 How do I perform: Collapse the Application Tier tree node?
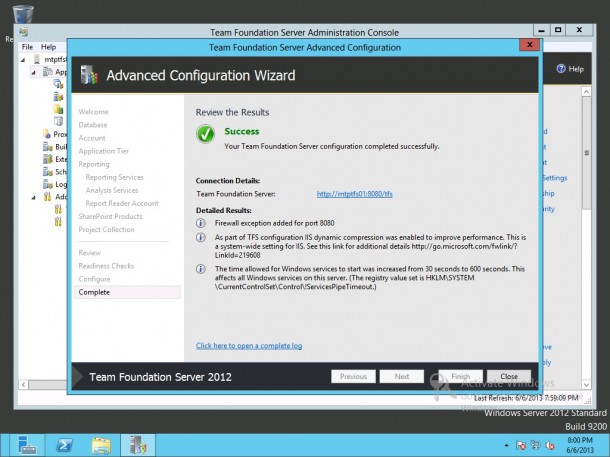[x=33, y=72]
